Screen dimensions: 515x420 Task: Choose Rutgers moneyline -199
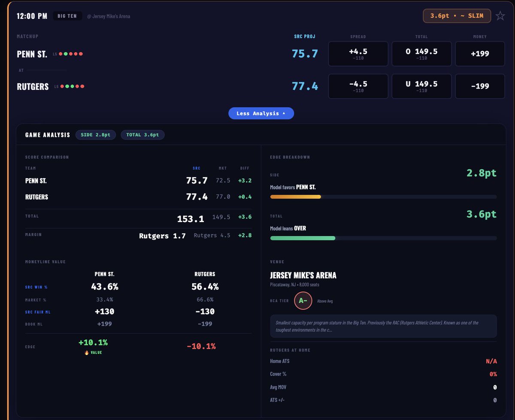point(480,86)
